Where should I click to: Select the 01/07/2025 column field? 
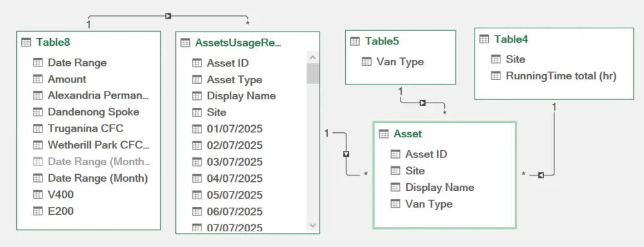point(234,128)
